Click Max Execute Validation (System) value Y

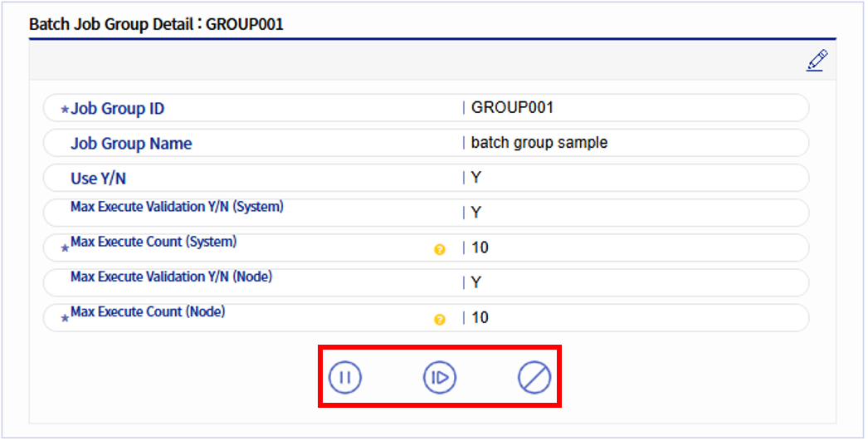pyautogui.click(x=476, y=213)
